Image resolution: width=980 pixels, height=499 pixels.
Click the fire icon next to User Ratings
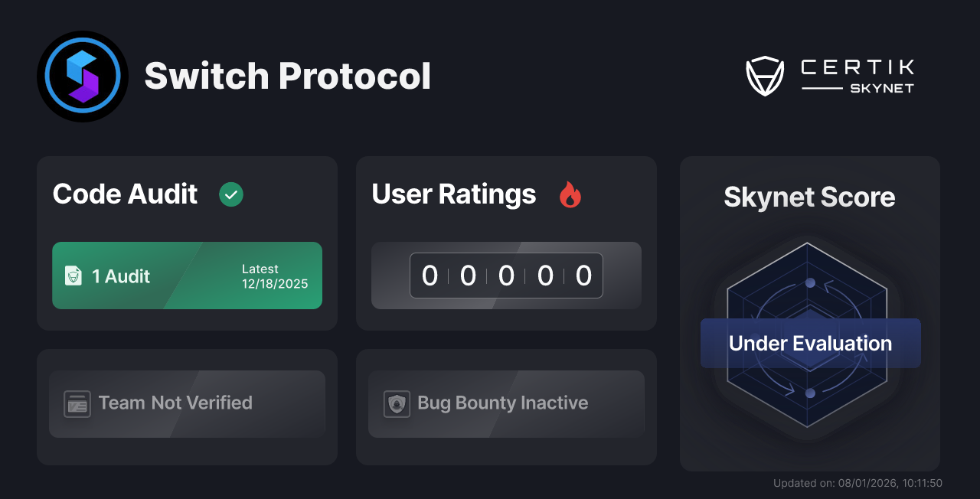[570, 195]
